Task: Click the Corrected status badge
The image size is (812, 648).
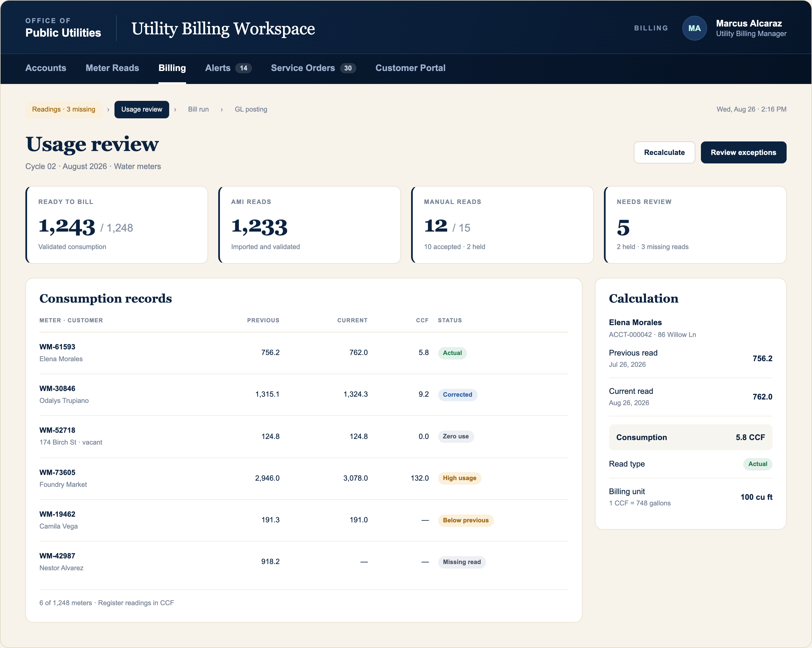Action: tap(457, 395)
